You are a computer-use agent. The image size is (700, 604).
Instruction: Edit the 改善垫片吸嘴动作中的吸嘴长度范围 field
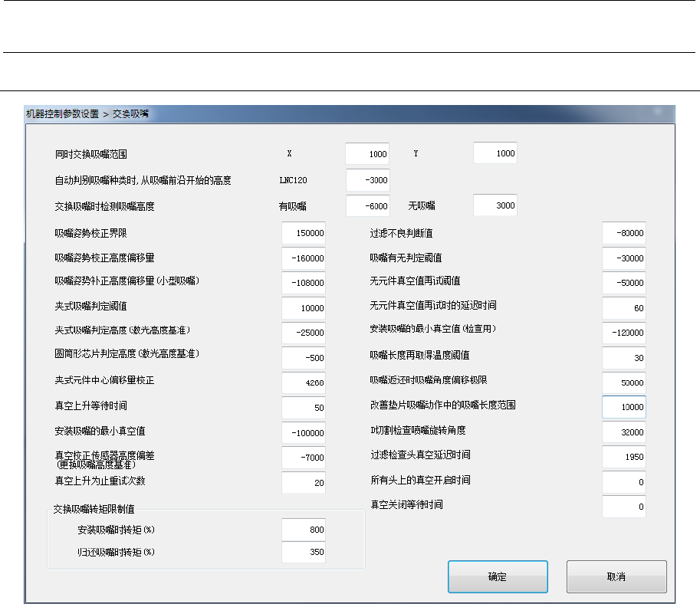(623, 407)
